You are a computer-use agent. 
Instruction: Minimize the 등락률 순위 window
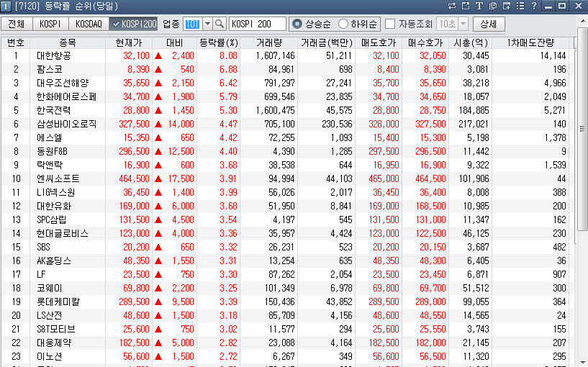(x=548, y=6)
